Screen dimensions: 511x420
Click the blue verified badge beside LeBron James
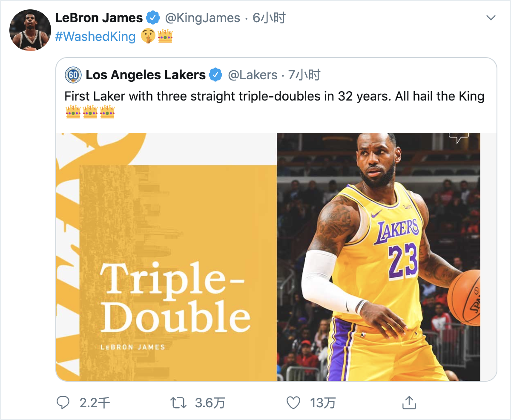153,18
